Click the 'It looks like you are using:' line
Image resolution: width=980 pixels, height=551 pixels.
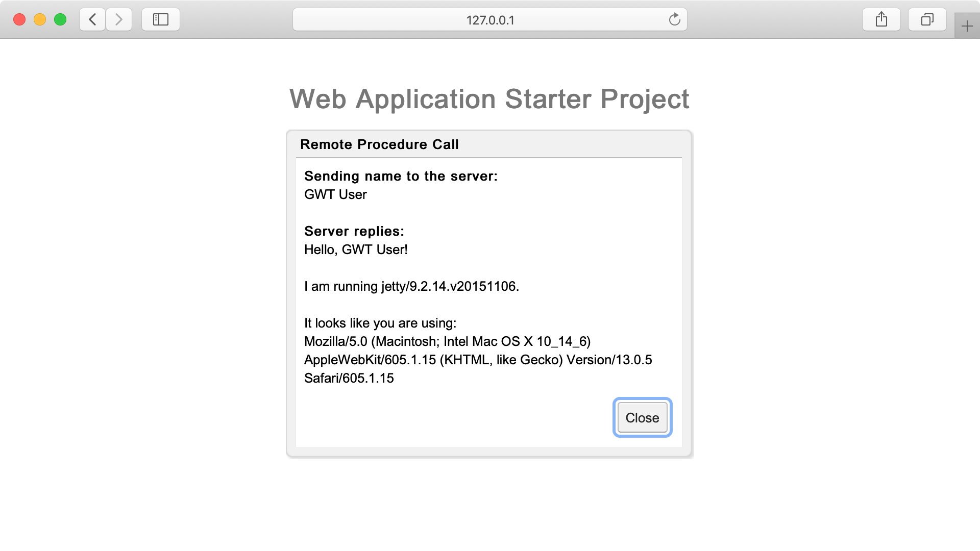(380, 323)
